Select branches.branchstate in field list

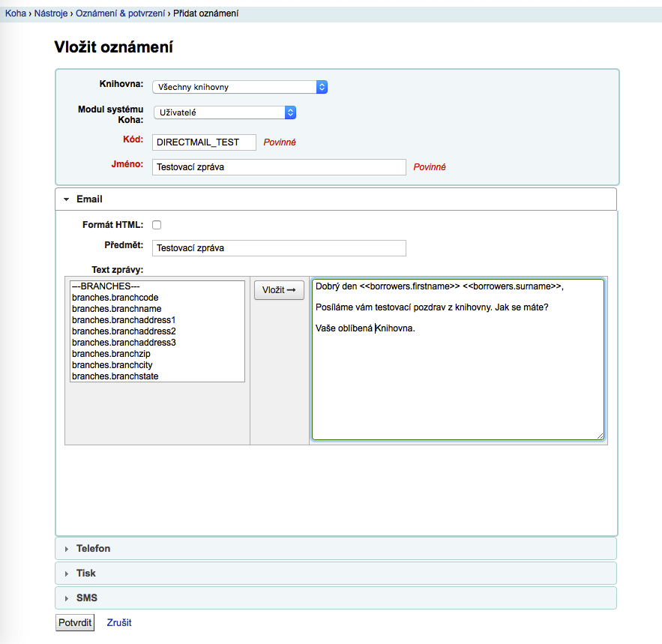point(157,376)
